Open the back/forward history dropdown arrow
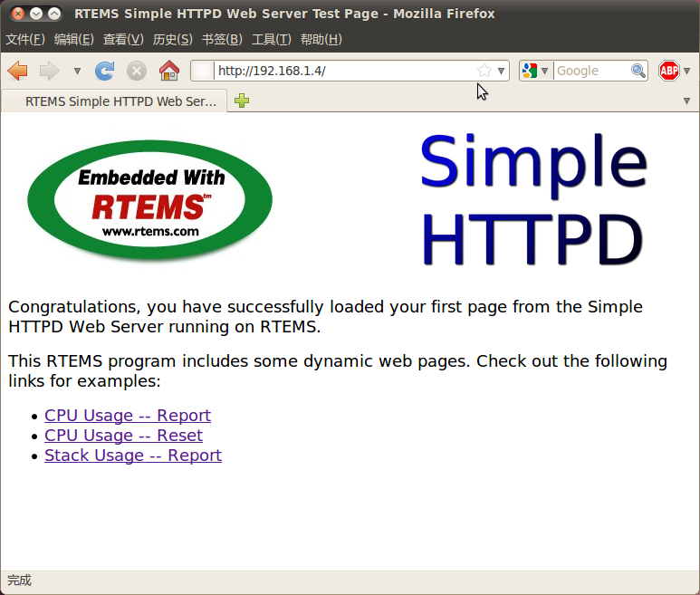The height and width of the screenshot is (595, 700). 77,71
